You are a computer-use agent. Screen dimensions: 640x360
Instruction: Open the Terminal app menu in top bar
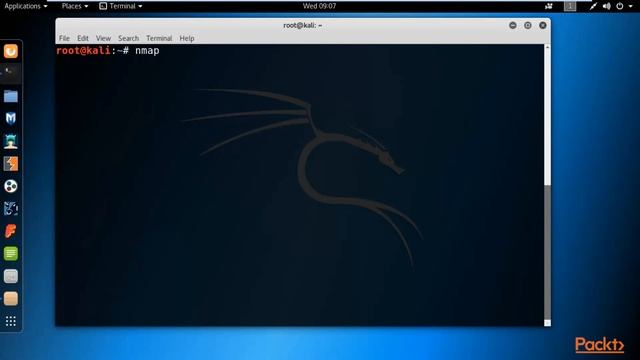121,6
